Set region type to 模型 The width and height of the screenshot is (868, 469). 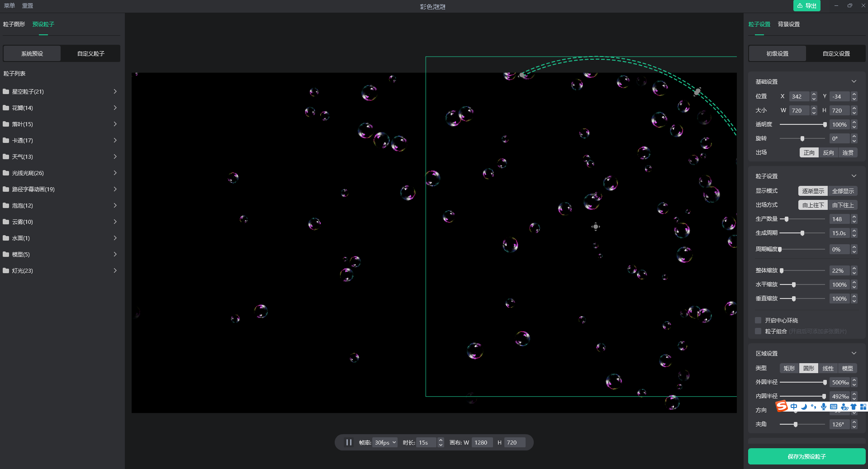pyautogui.click(x=848, y=368)
